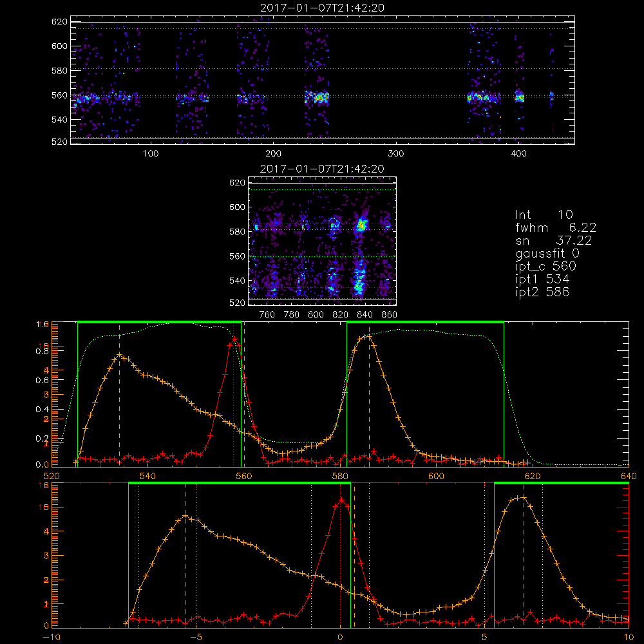Click the '200' x-axis tick label

click(x=273, y=154)
